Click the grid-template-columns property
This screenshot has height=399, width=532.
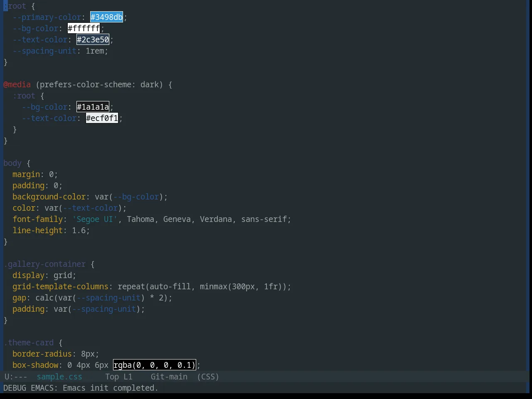click(x=60, y=286)
